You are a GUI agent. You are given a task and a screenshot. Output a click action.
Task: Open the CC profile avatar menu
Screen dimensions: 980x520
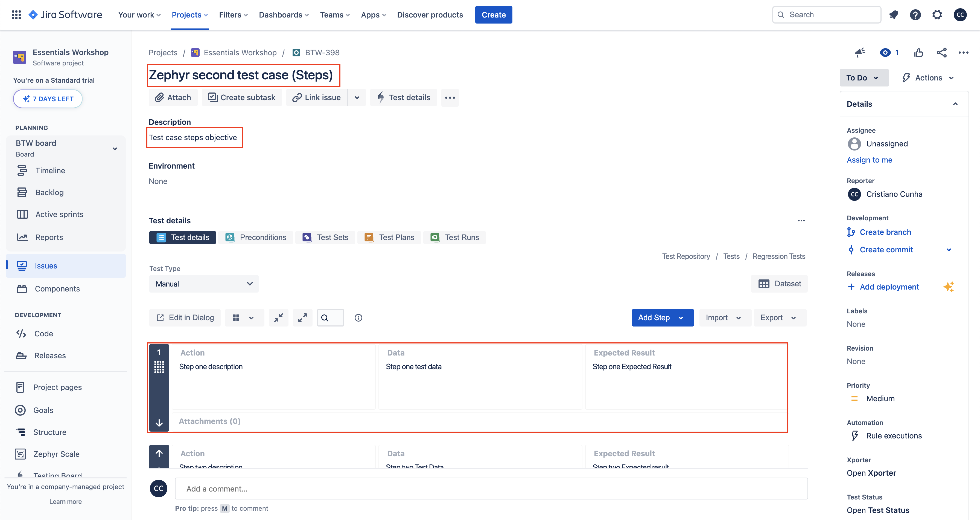click(960, 15)
